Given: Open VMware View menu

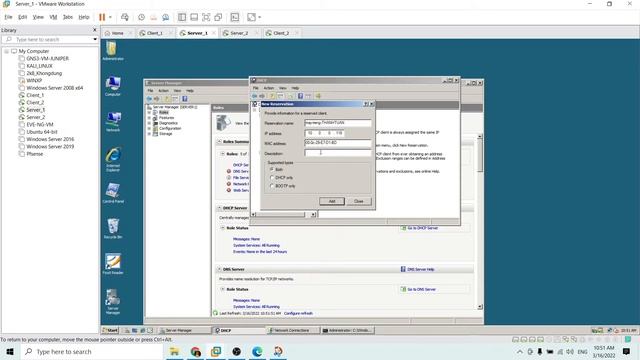Looking at the screenshot, I should 38,17.
